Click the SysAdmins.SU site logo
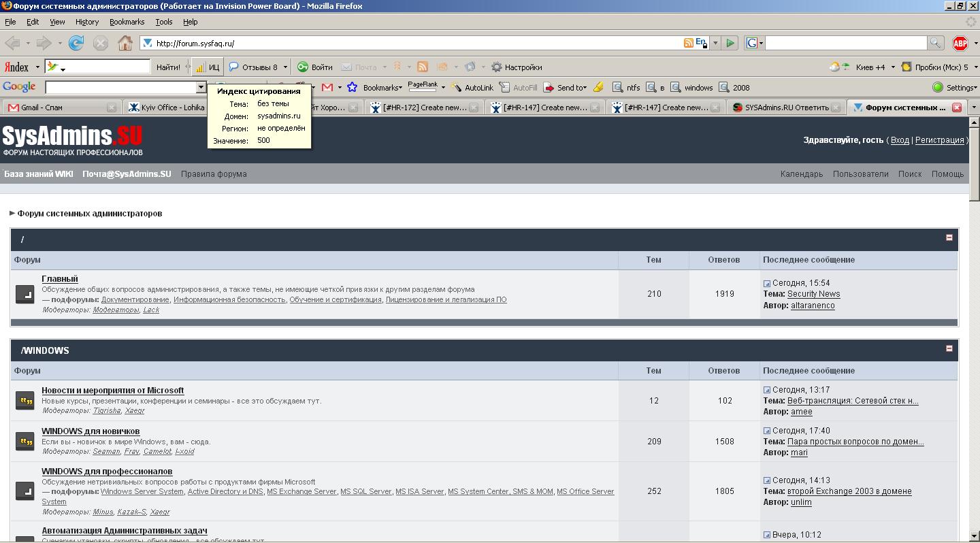 pyautogui.click(x=72, y=139)
